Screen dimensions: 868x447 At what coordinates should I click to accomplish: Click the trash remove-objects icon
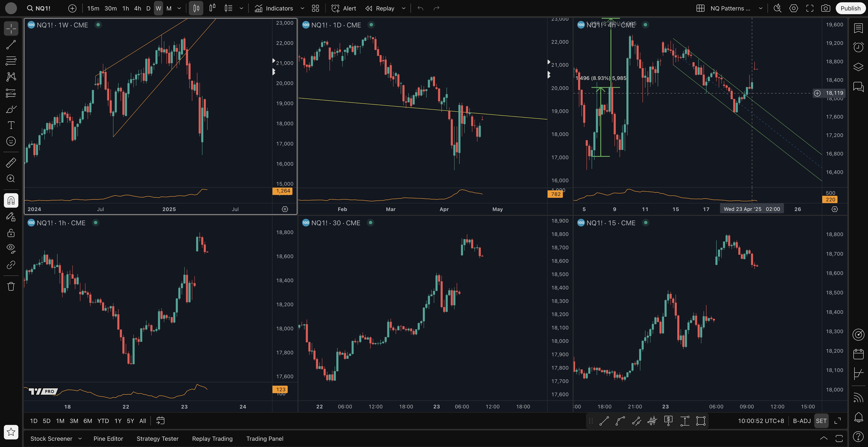coord(11,286)
